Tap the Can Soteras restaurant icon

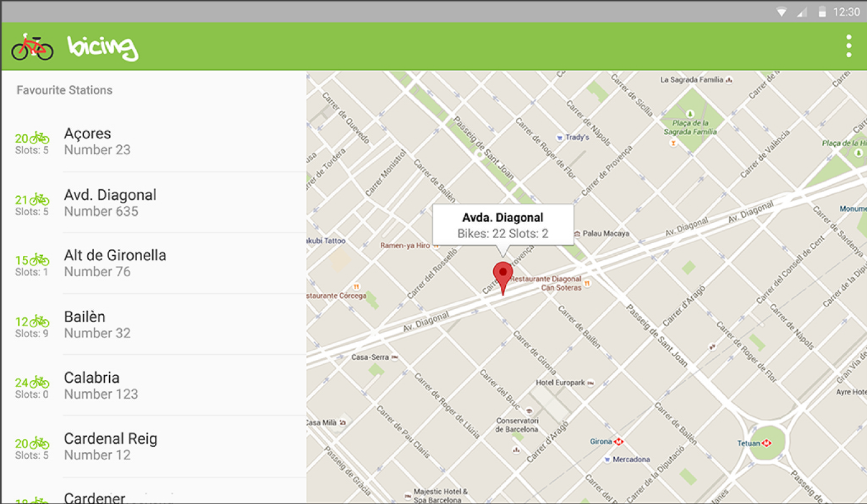click(x=588, y=283)
